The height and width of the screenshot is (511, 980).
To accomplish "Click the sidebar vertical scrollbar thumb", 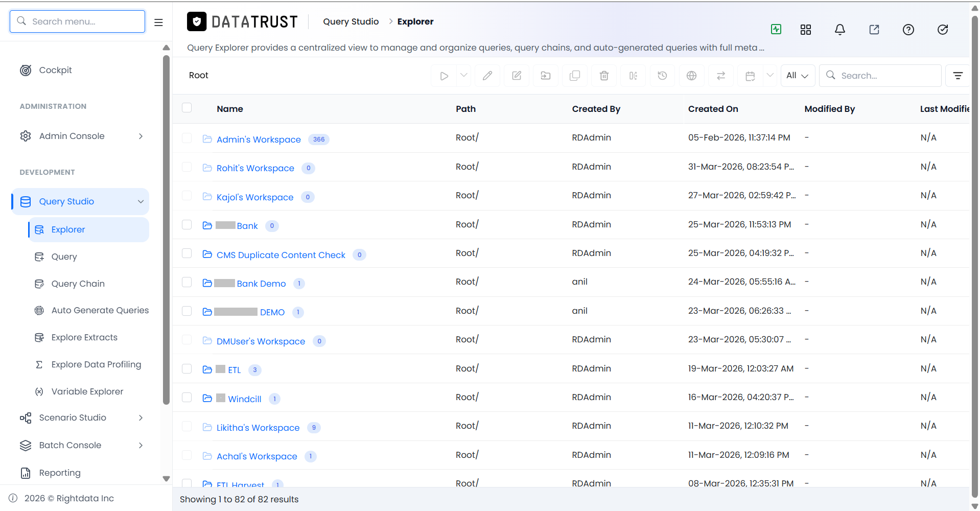I will tap(166, 230).
